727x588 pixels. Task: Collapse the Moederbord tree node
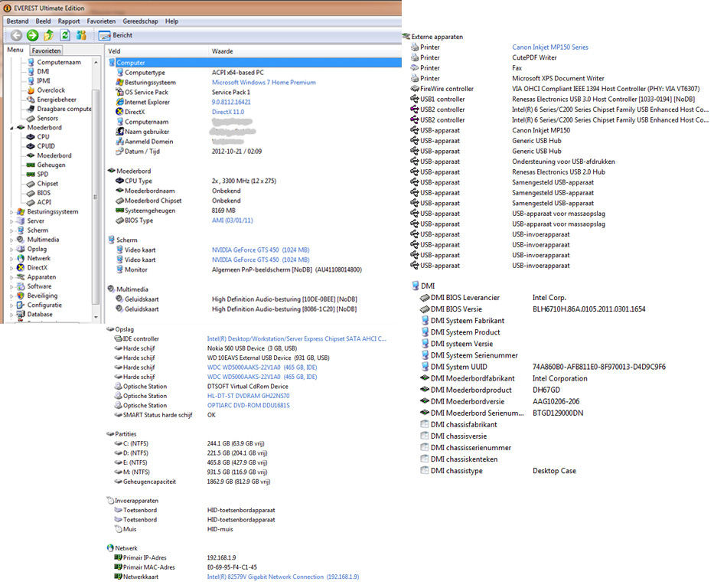[11, 128]
